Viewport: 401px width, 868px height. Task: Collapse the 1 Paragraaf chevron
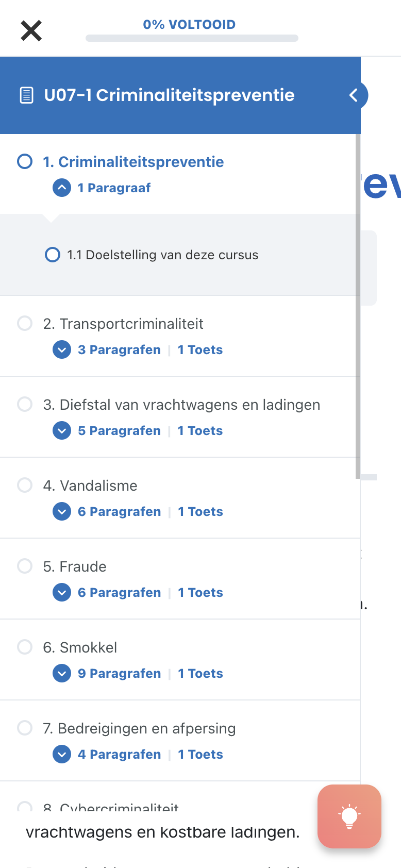(62, 188)
